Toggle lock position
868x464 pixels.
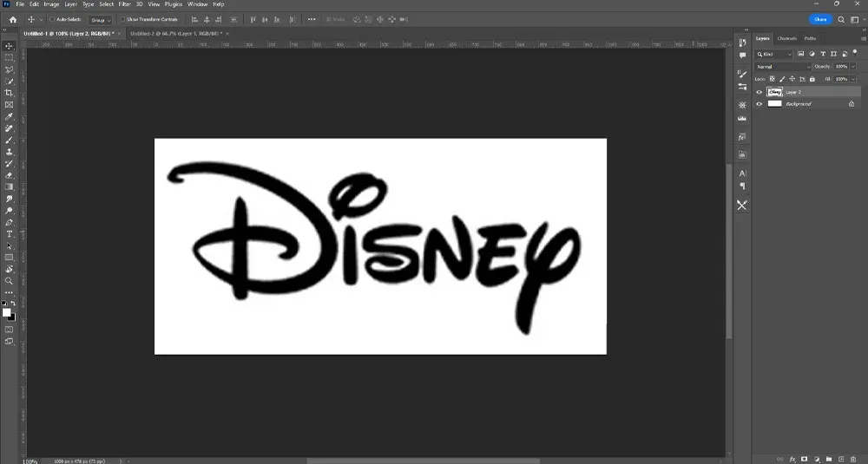point(792,79)
